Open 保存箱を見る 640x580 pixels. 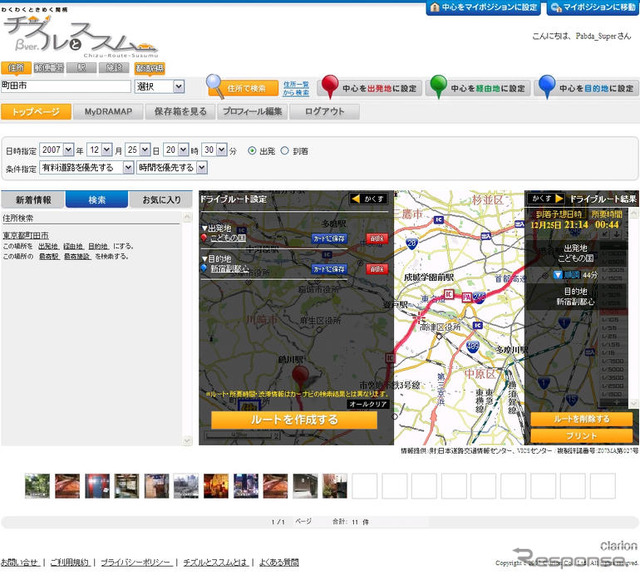coord(180,111)
